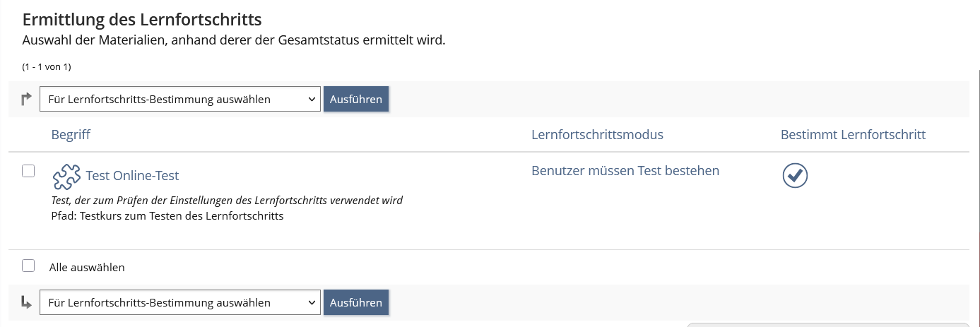Click the puzzle-piece test icon

(x=67, y=177)
